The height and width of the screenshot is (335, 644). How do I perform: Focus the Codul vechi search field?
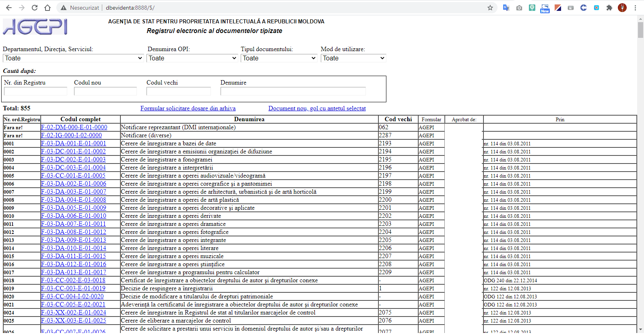point(179,91)
